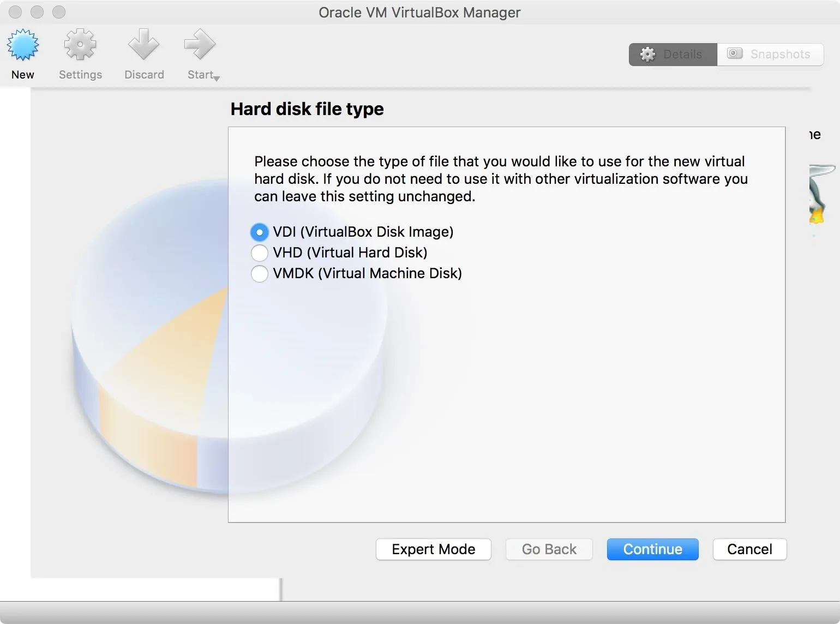Switch the wizard to Expert Mode

point(434,549)
